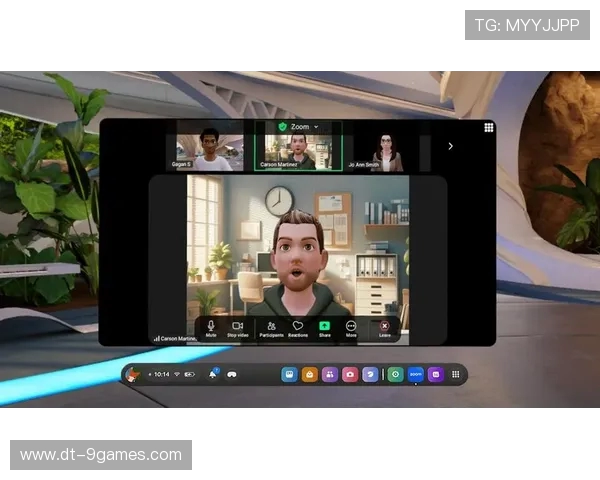
Task: Click Stop video camera button
Action: (238, 328)
